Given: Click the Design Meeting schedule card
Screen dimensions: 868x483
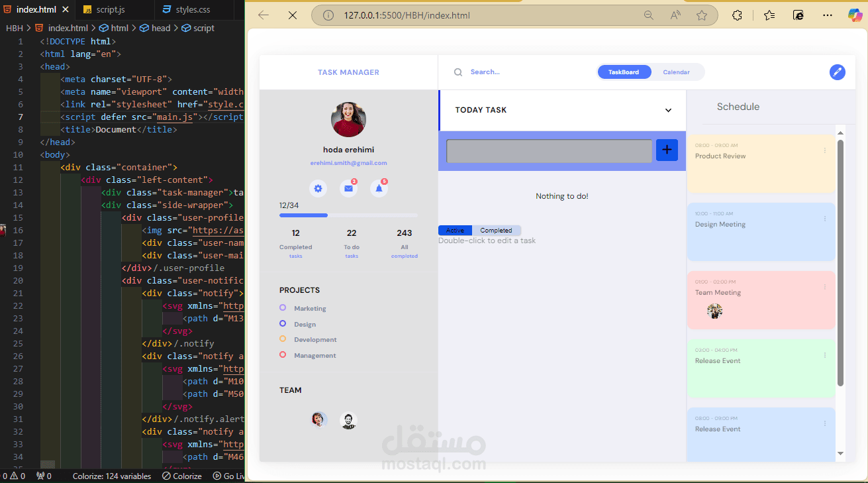Looking at the screenshot, I should [x=761, y=232].
